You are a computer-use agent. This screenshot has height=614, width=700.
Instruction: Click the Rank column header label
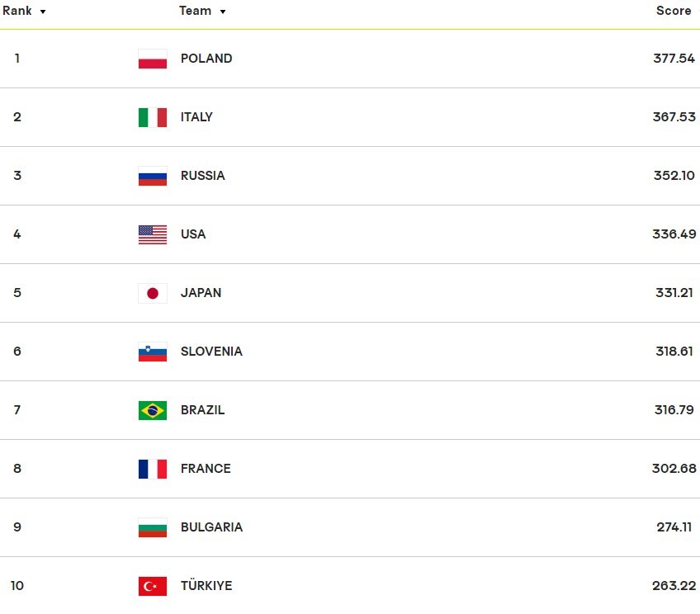pos(17,11)
